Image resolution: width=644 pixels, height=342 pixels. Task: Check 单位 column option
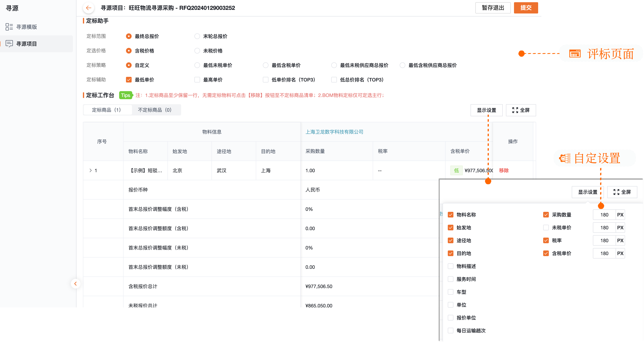point(451,305)
